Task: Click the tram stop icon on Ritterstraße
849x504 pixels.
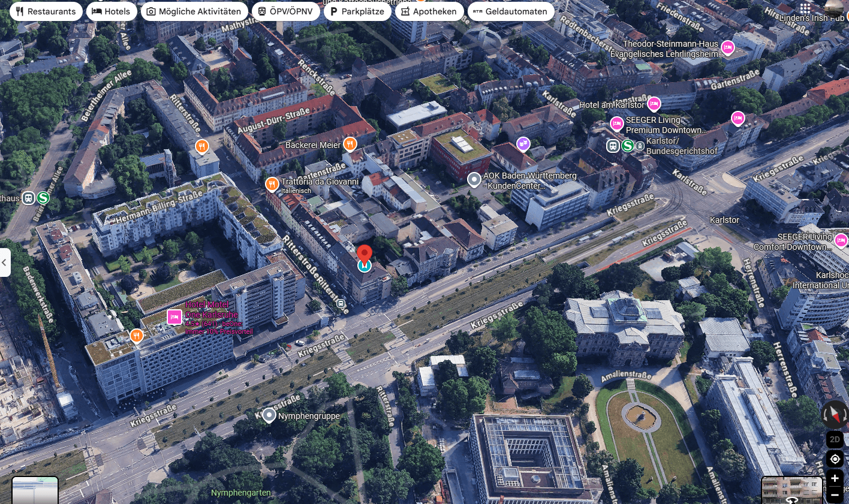Action: pyautogui.click(x=341, y=303)
